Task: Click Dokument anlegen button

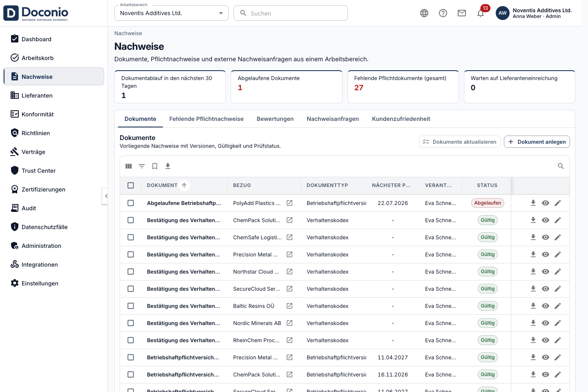Action: [x=537, y=142]
